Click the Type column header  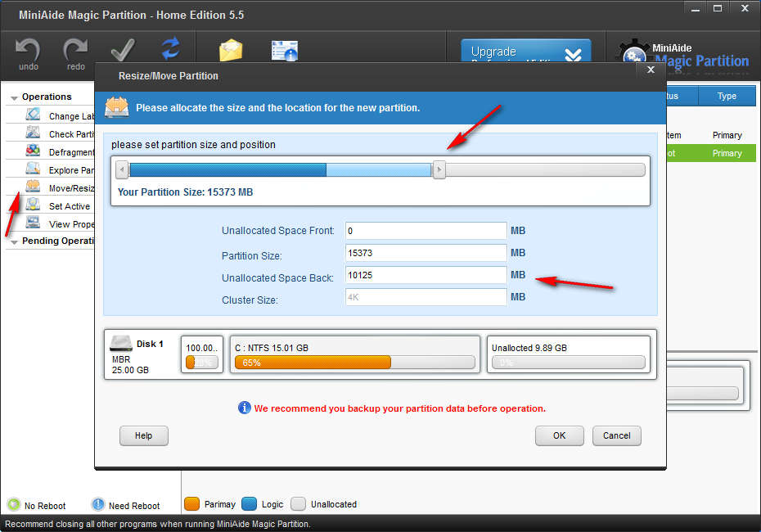pyautogui.click(x=727, y=96)
